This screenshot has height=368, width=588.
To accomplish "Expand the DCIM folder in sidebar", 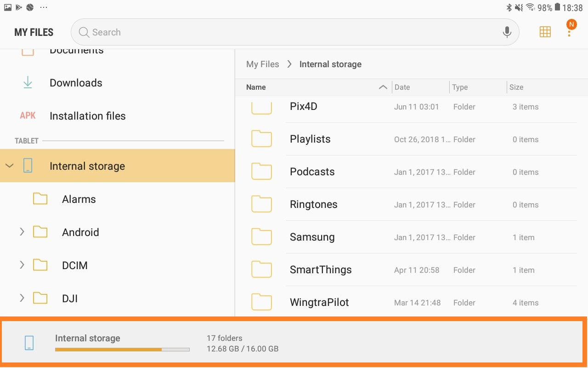I will click(x=22, y=265).
